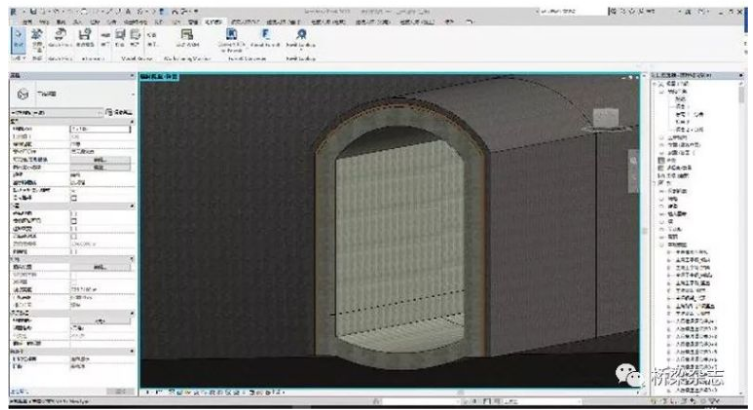The image size is (753, 410).
Task: Close the Properties palette
Action: [132, 76]
